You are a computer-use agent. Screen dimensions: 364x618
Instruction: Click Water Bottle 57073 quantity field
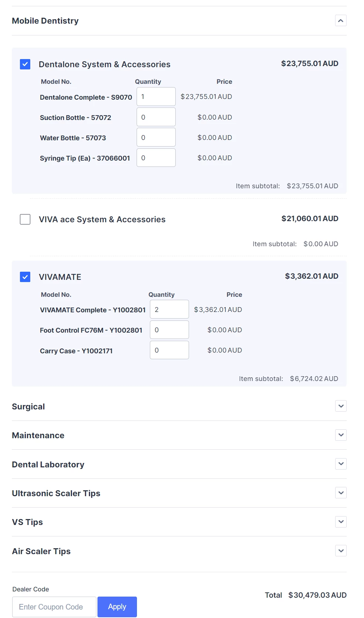pos(156,137)
